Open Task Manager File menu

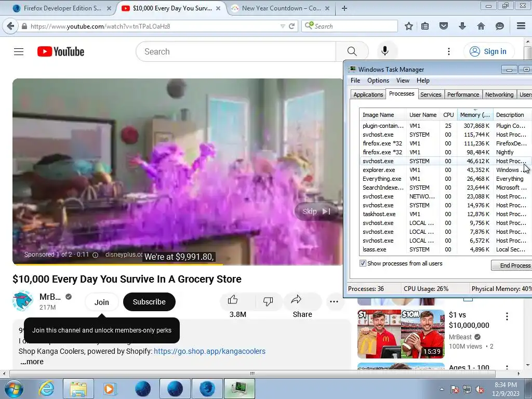pos(355,81)
